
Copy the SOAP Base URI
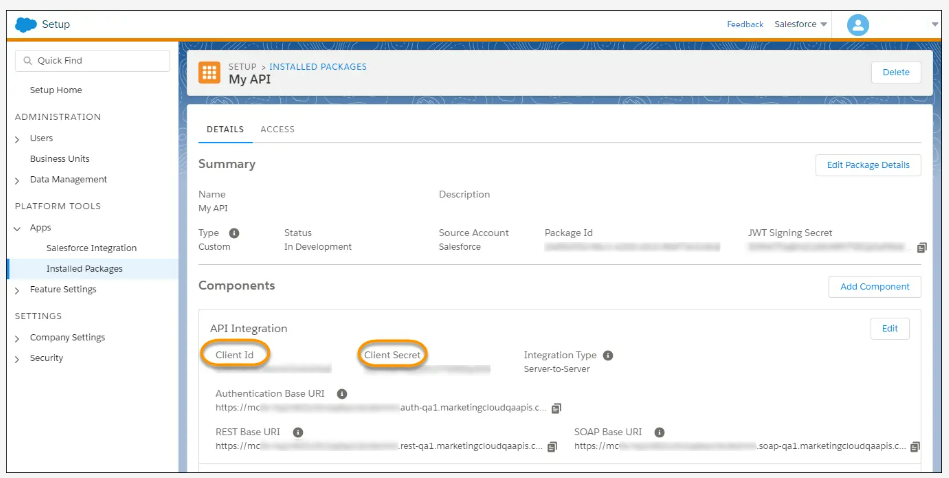point(915,447)
